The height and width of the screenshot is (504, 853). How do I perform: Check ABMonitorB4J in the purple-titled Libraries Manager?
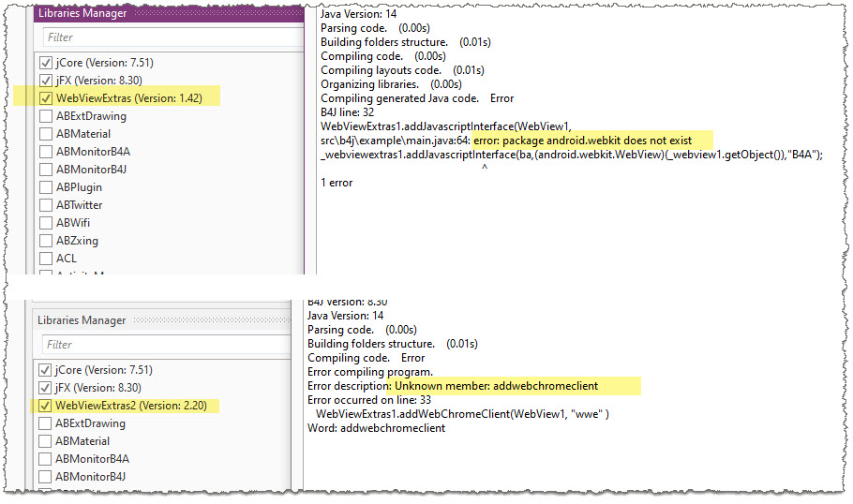46,170
